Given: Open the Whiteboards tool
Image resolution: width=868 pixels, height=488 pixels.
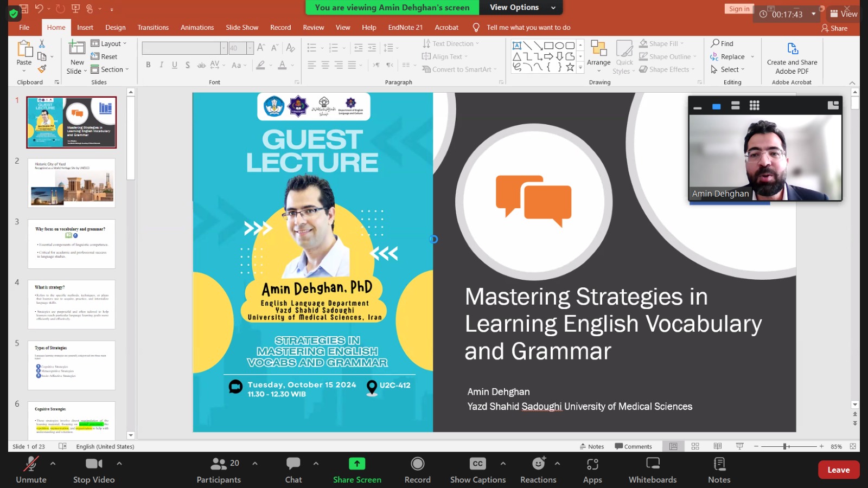Looking at the screenshot, I should tap(653, 470).
